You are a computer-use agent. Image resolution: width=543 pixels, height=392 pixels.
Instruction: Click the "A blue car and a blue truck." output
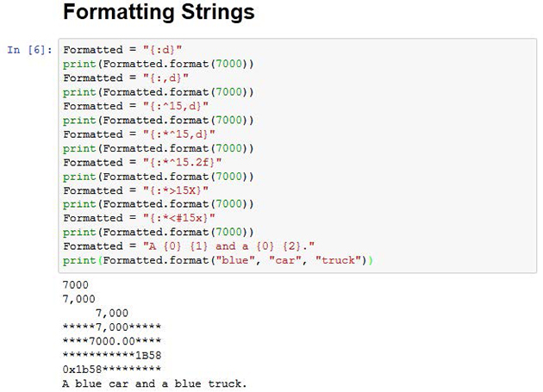click(154, 383)
